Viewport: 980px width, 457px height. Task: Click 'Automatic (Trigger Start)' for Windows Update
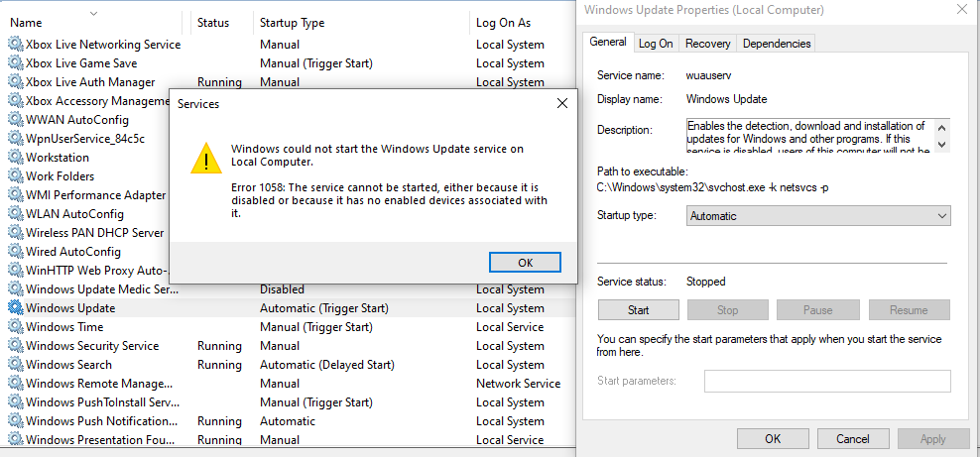coord(324,307)
